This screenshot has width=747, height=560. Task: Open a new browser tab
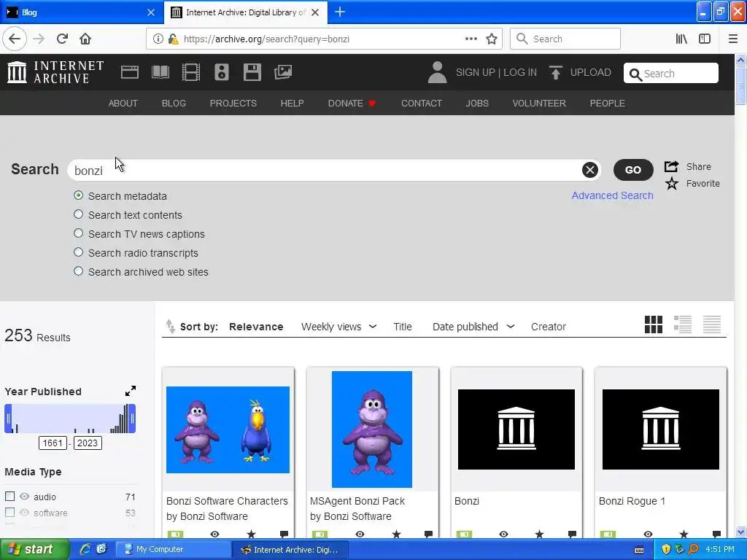340,12
